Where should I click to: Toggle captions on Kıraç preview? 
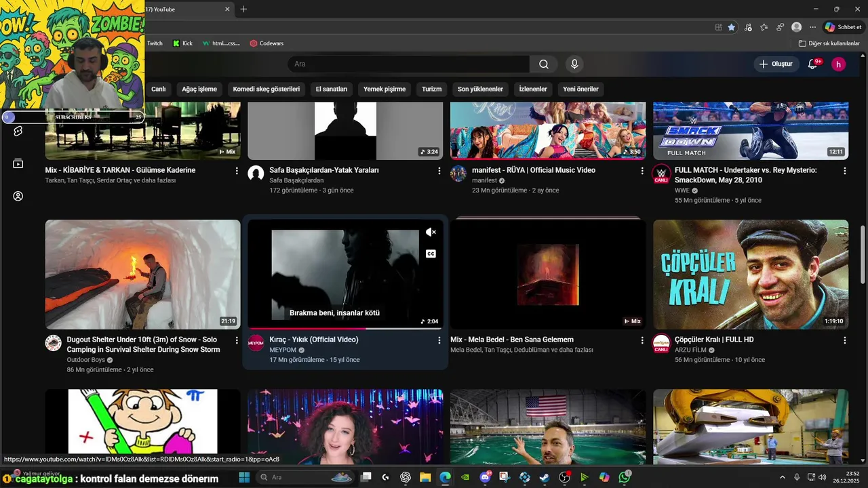click(431, 253)
